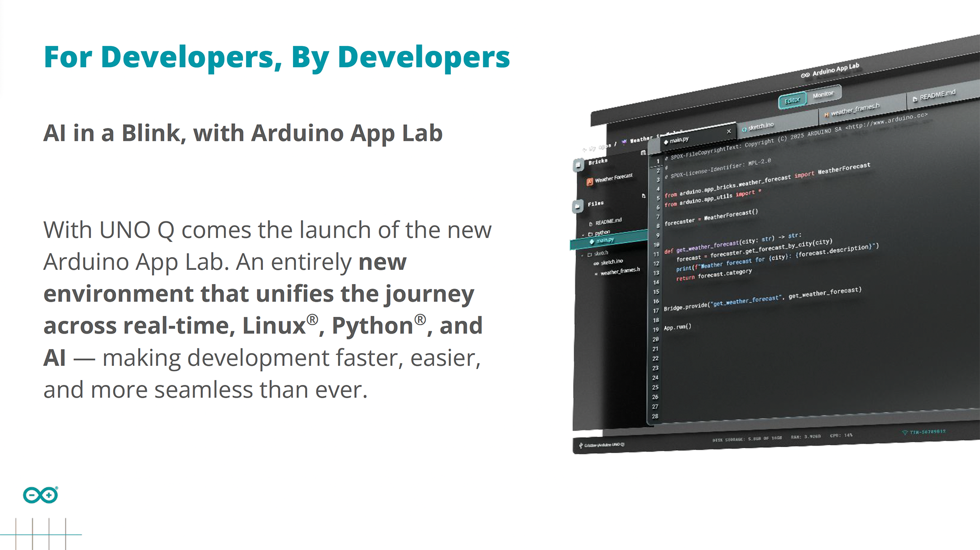Click line number 10 in gutter
The width and height of the screenshot is (980, 550).
(x=657, y=245)
